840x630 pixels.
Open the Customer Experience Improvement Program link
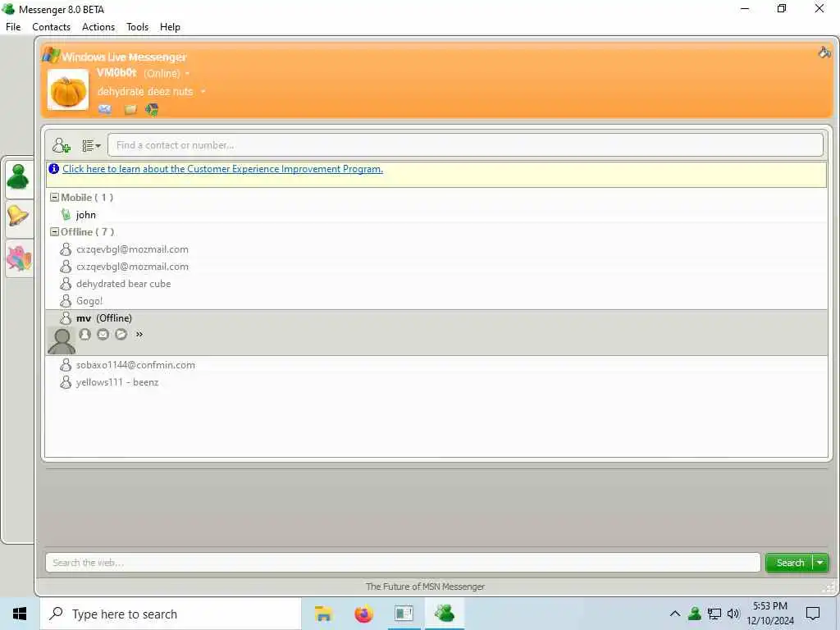tap(222, 169)
